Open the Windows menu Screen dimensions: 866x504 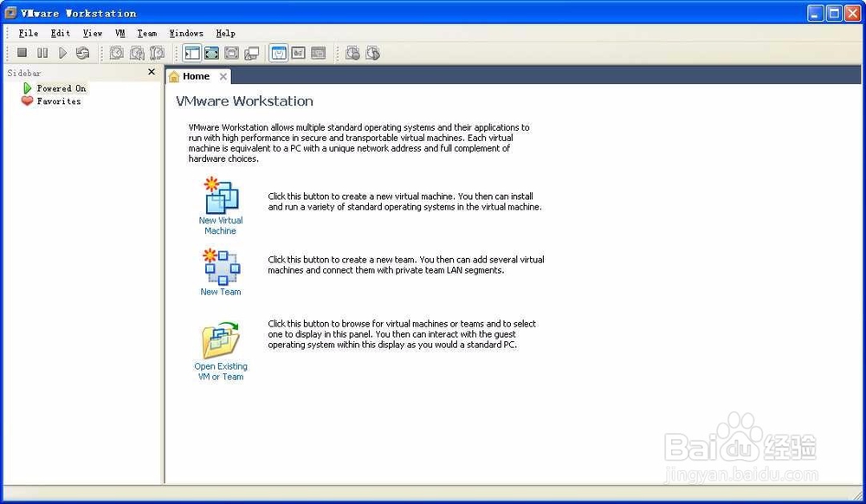pyautogui.click(x=186, y=33)
